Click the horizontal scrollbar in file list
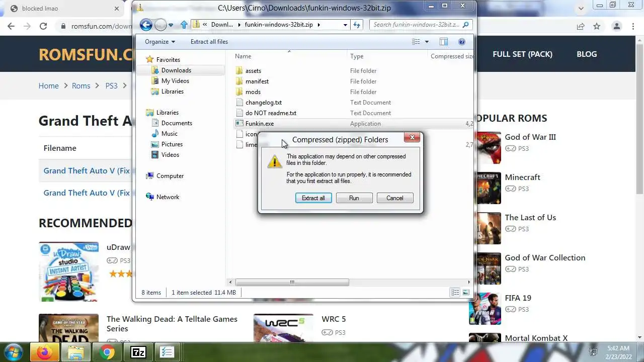 [292, 282]
